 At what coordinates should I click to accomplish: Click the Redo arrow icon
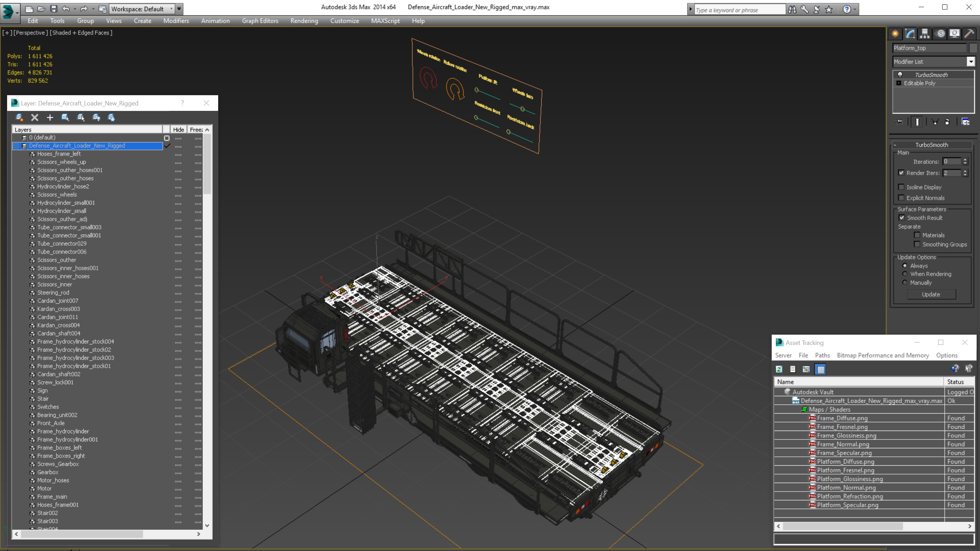(84, 9)
